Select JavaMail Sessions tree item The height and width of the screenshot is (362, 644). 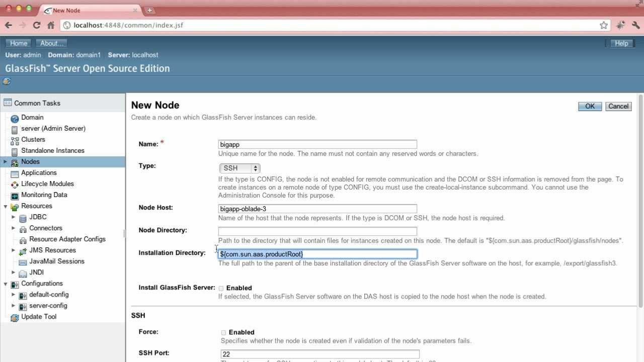(x=57, y=261)
